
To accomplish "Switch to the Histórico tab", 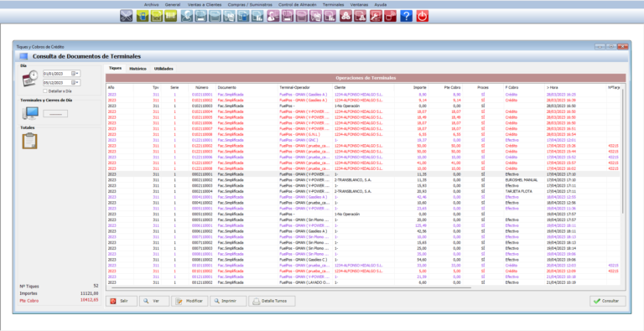I will [138, 69].
